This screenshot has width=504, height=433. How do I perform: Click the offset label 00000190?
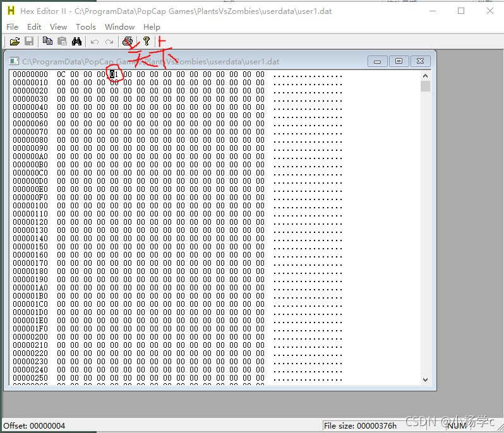pos(30,280)
